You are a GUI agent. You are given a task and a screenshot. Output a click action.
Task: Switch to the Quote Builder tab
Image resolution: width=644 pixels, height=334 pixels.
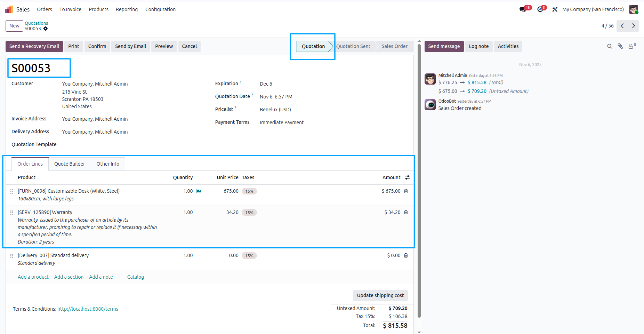[70, 164]
